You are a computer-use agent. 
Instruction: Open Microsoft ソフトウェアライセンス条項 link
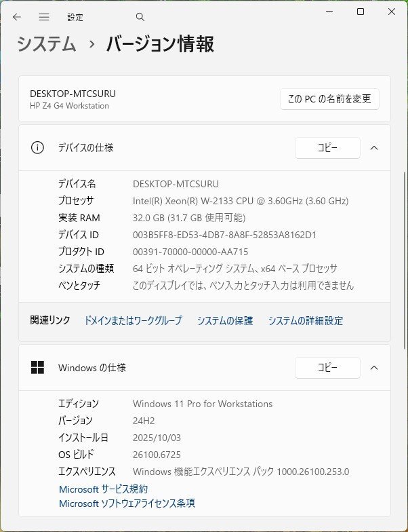click(x=127, y=503)
